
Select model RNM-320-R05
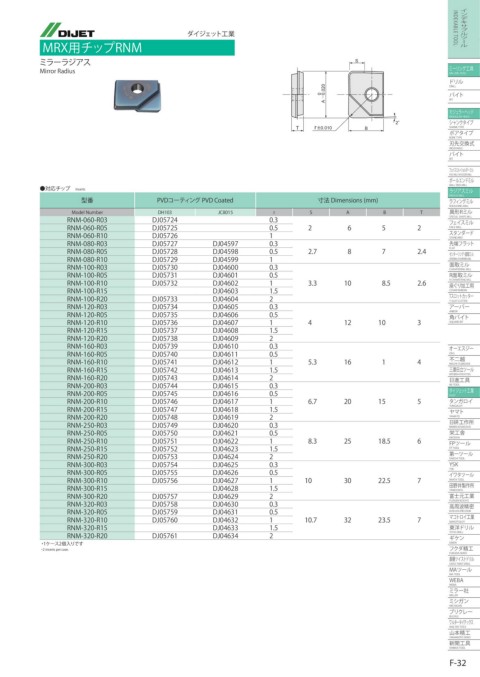pyautogui.click(x=87, y=512)
